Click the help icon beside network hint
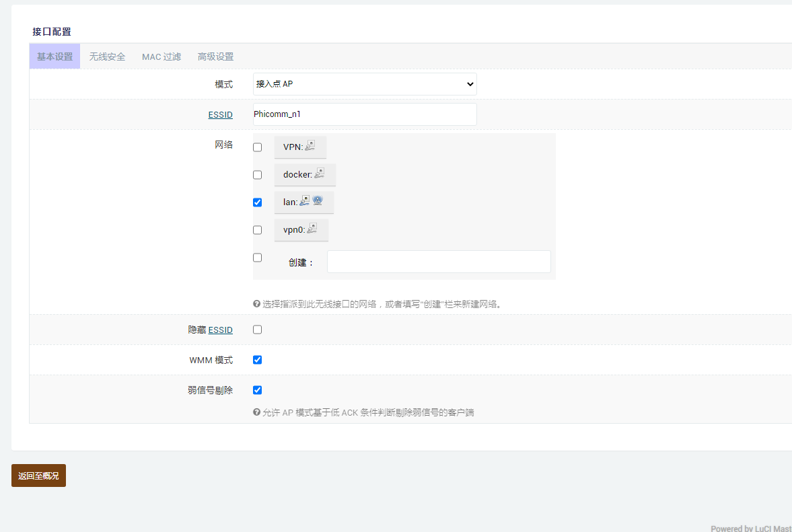The height and width of the screenshot is (532, 792). pyautogui.click(x=256, y=304)
